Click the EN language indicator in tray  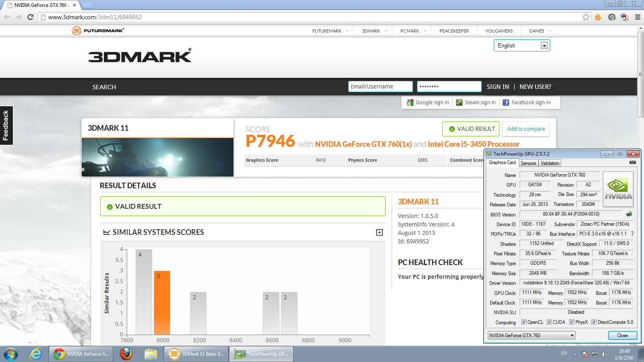(x=564, y=353)
